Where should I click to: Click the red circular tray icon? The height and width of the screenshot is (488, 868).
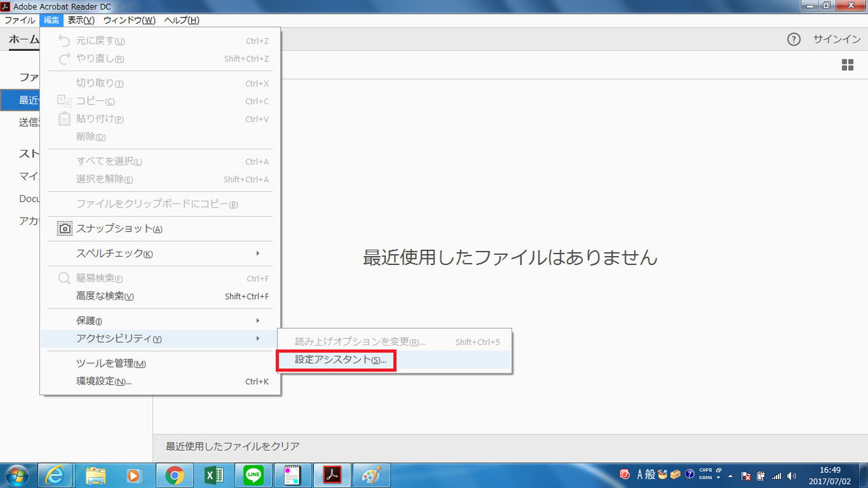tap(625, 474)
